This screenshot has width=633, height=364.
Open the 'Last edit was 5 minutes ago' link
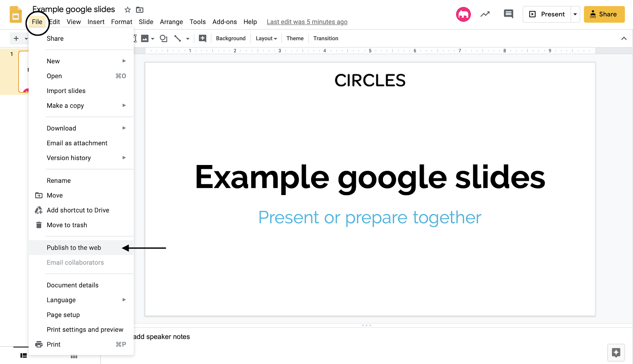pyautogui.click(x=307, y=22)
